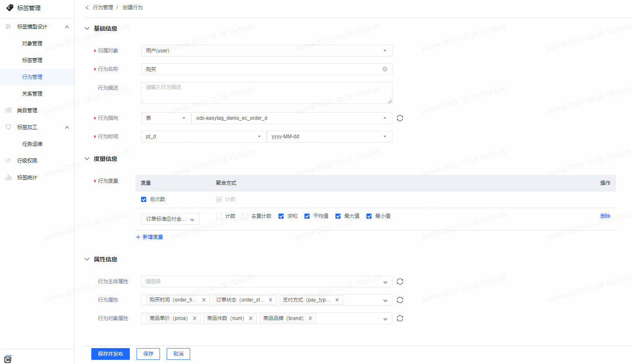Click the 标签模型设计 sidebar icon

pyautogui.click(x=8, y=26)
